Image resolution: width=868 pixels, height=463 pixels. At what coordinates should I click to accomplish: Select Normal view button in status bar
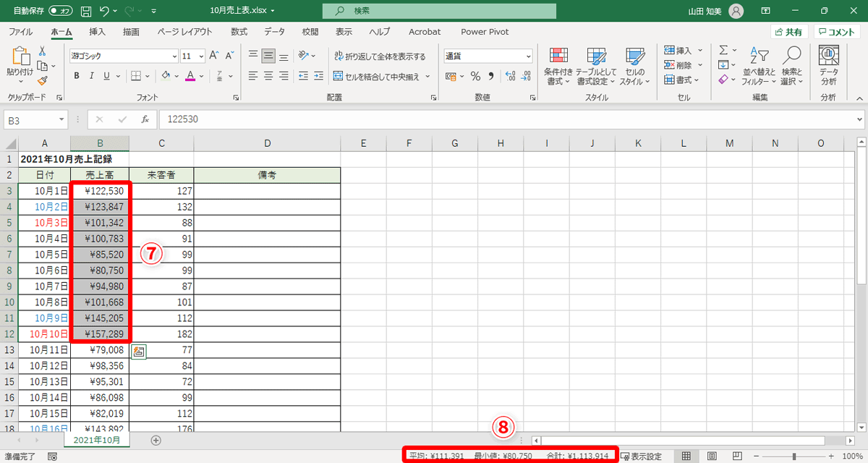[x=686, y=456]
